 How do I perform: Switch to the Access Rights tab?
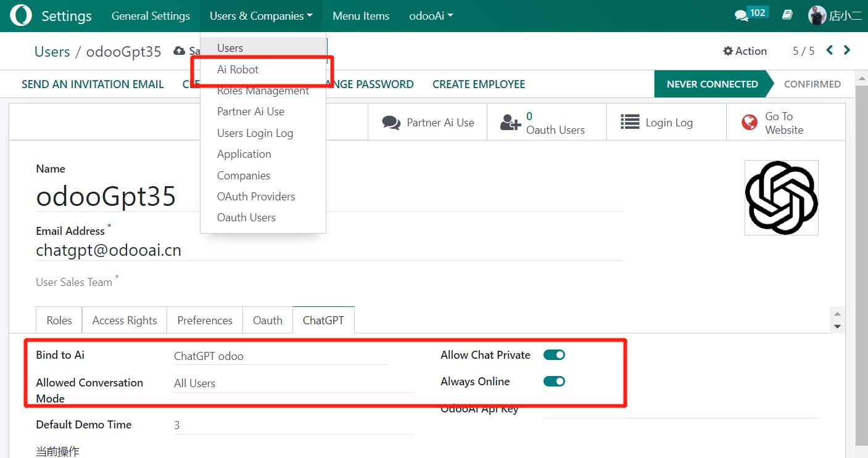coord(125,321)
